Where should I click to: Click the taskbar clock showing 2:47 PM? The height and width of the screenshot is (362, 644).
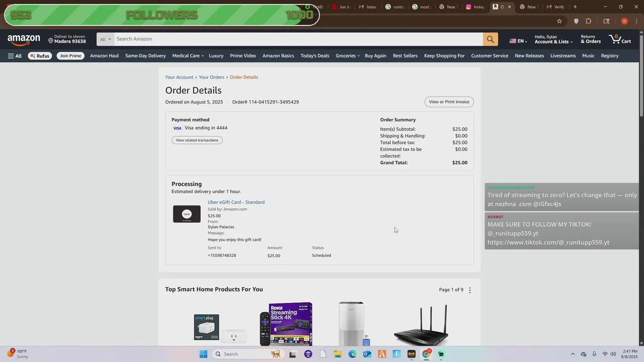click(630, 354)
